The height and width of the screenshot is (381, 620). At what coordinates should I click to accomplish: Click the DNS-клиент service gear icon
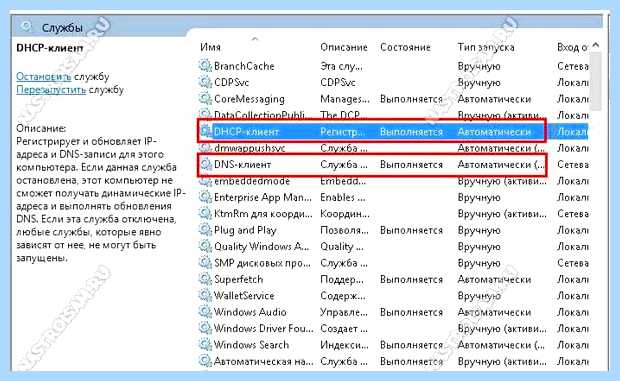[x=205, y=164]
